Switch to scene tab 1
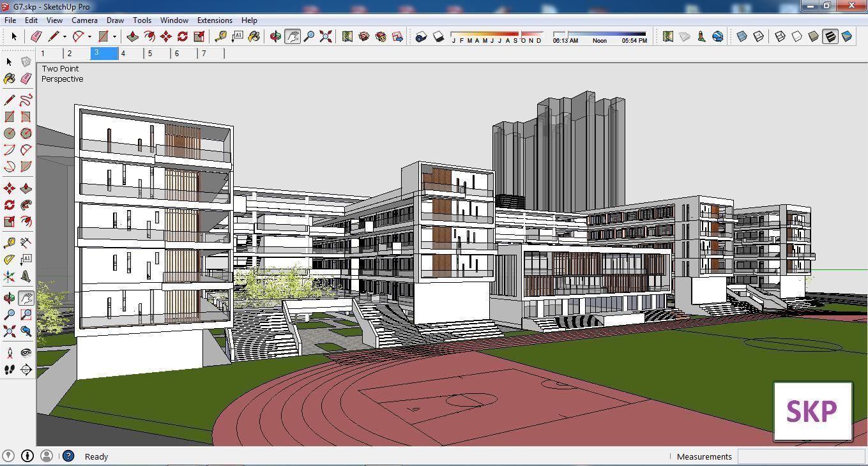Image resolution: width=868 pixels, height=466 pixels. point(50,53)
